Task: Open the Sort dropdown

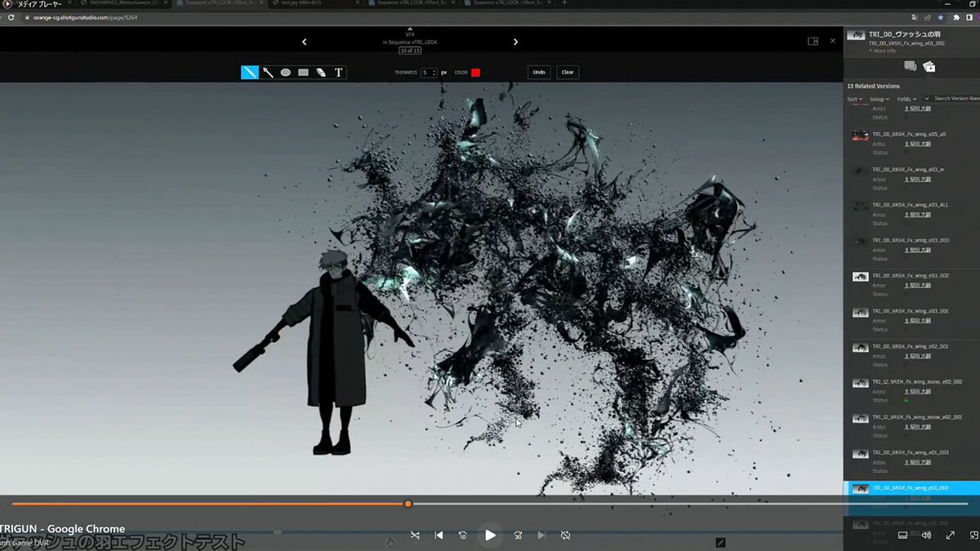Action: point(854,99)
